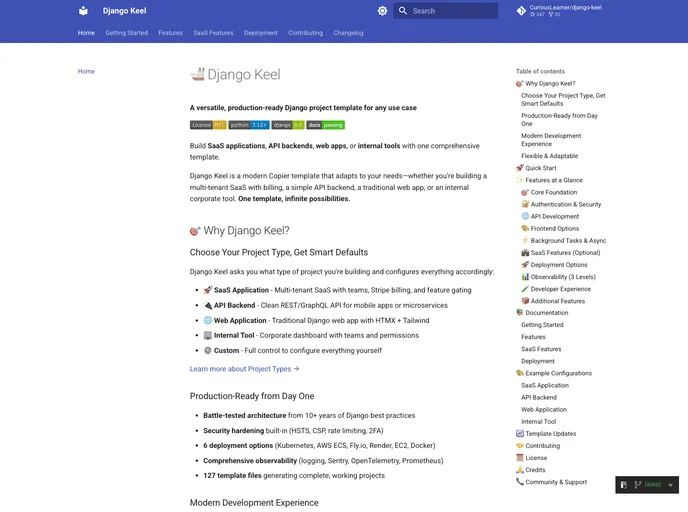Click the Read the Docs book icon
The height and width of the screenshot is (512, 688).
click(624, 485)
